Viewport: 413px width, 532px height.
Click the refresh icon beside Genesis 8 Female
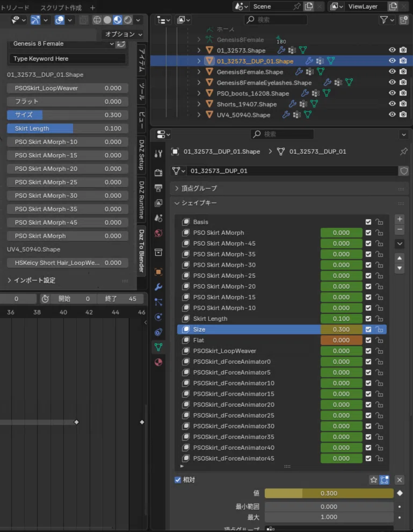tap(121, 44)
